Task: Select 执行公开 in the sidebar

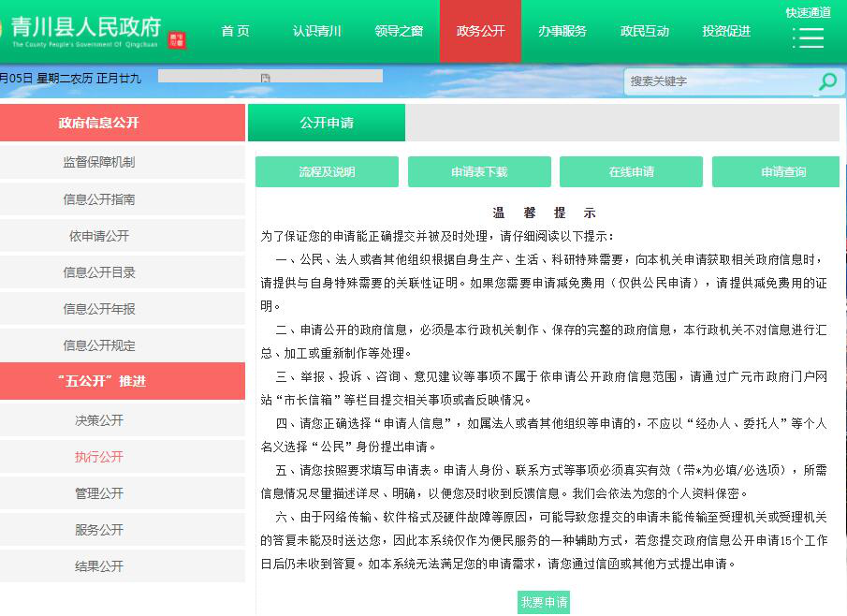Action: click(x=99, y=457)
